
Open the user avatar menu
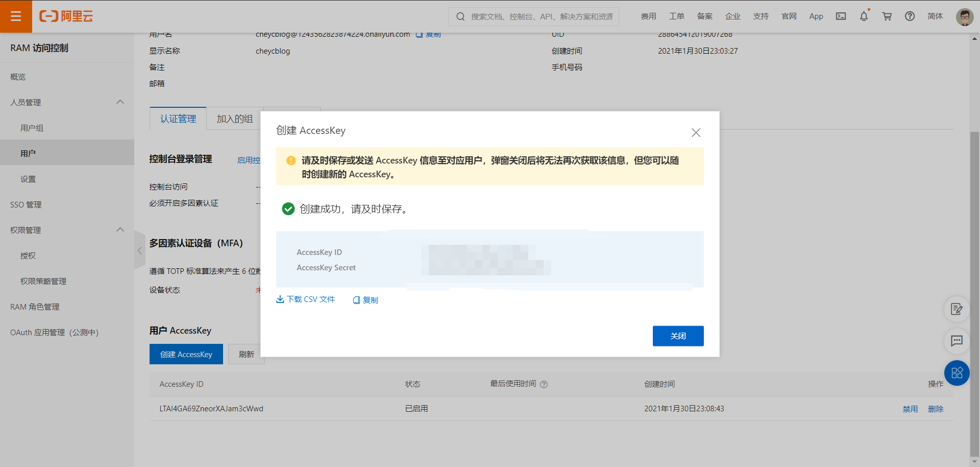[965, 17]
